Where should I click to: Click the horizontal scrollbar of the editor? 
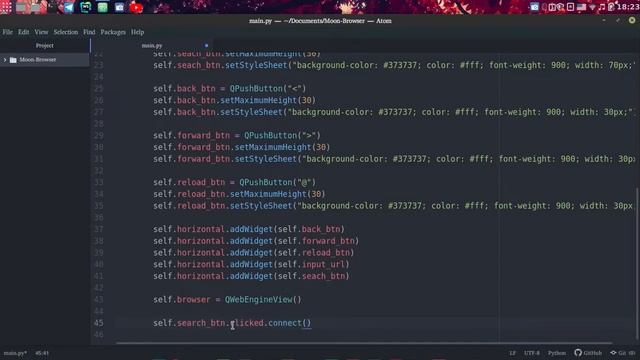tap(364, 343)
